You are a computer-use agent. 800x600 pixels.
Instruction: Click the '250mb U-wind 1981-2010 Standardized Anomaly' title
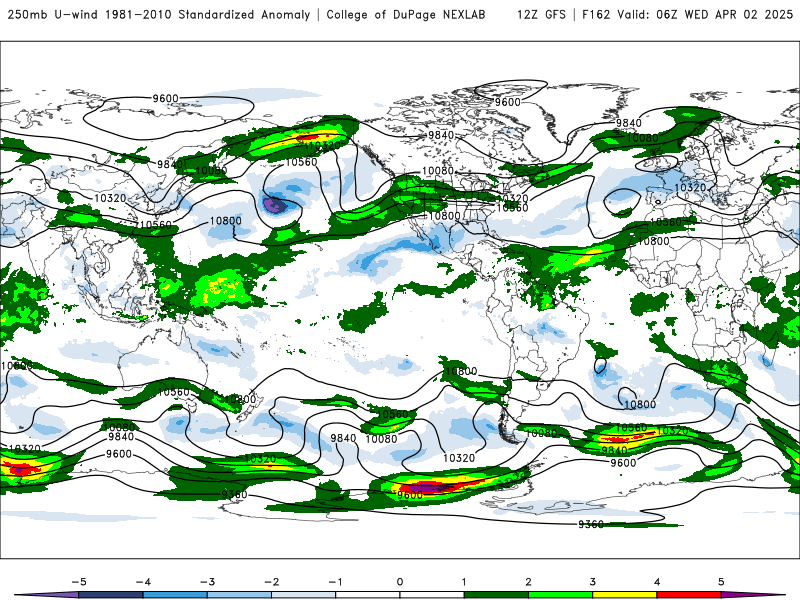point(159,14)
